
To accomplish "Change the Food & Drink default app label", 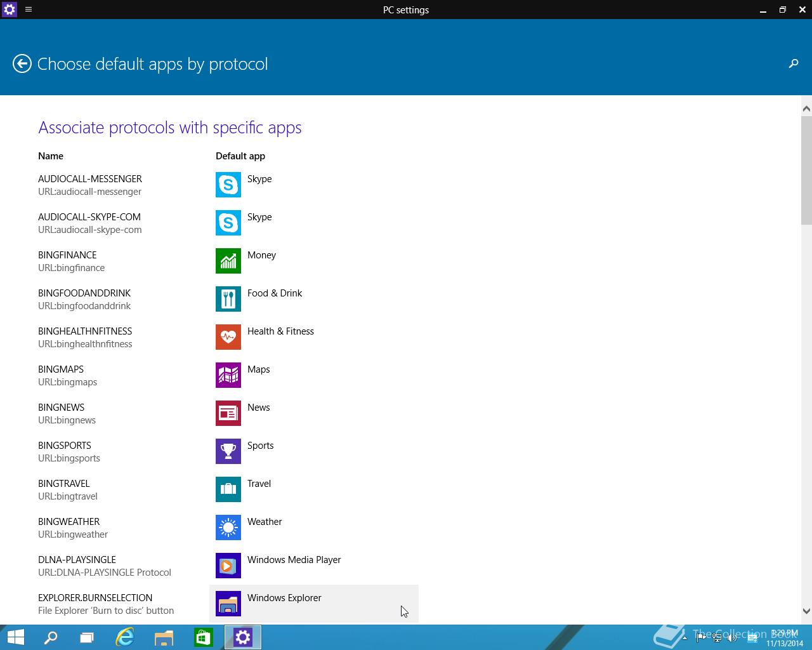I will click(275, 293).
